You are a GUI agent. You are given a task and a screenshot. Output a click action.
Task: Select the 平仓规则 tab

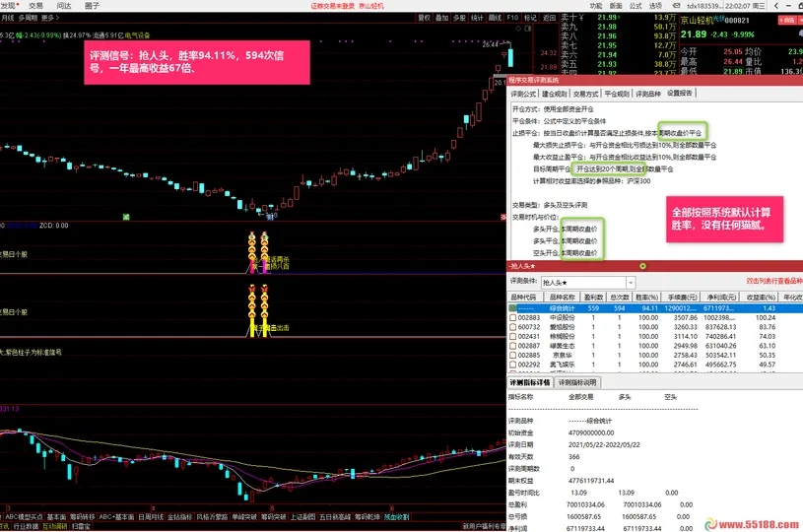(617, 93)
